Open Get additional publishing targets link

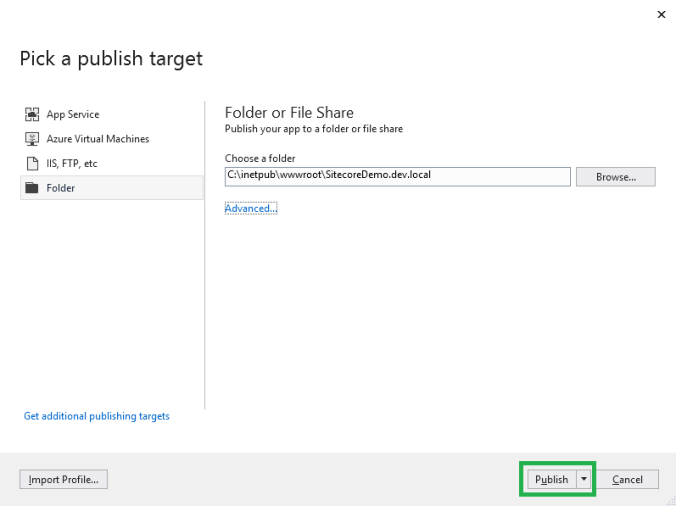97,416
